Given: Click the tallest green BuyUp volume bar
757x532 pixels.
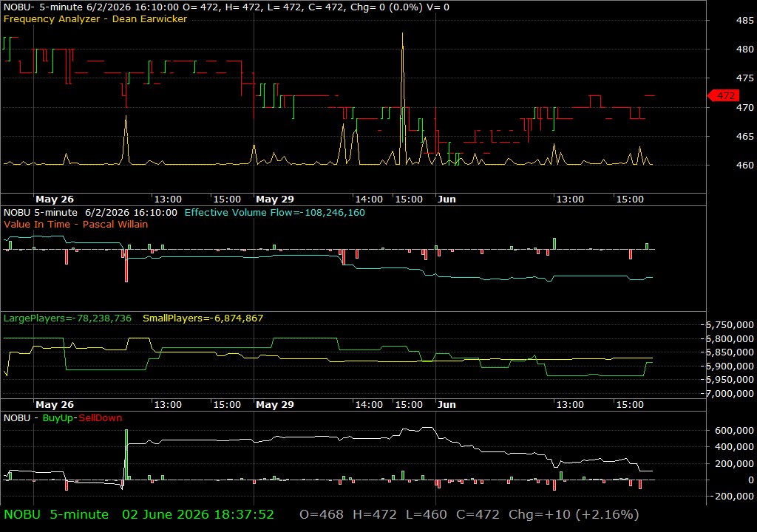Looking at the screenshot, I should point(126,454).
